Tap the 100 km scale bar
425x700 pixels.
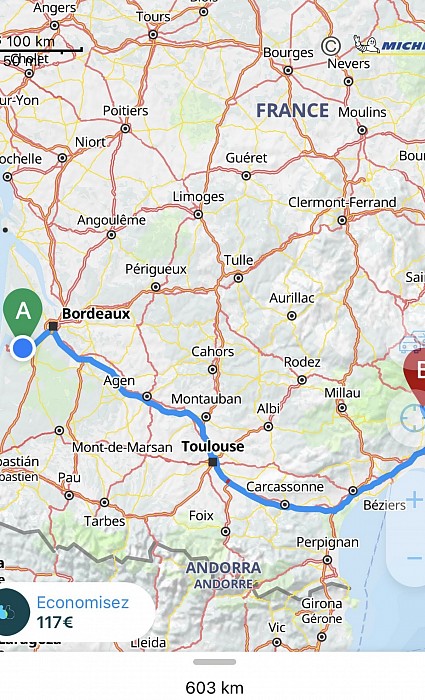coord(41,46)
